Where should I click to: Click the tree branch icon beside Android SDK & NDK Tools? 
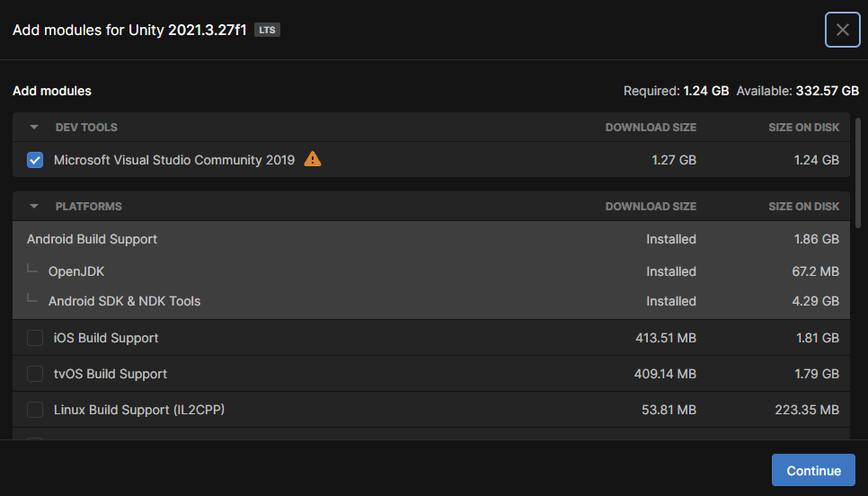pyautogui.click(x=32, y=298)
